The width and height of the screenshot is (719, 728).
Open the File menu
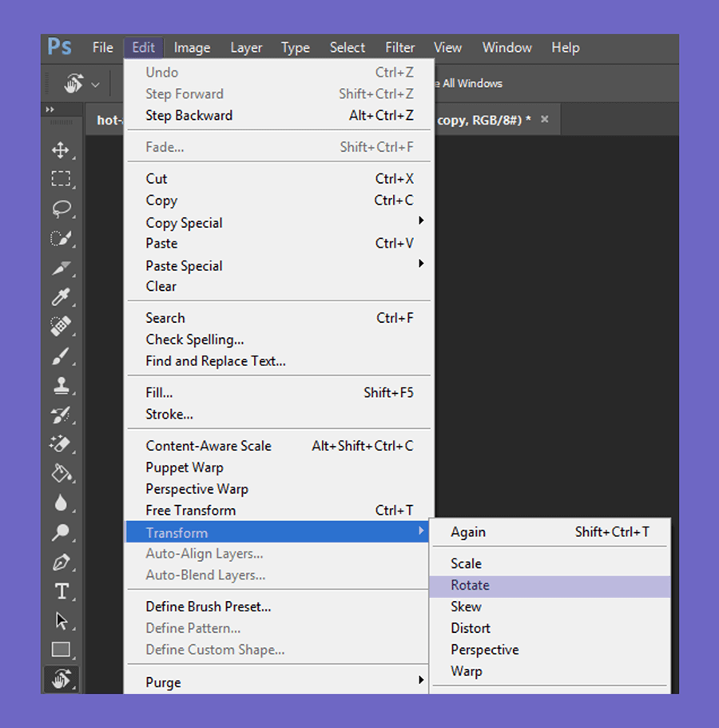click(x=102, y=47)
